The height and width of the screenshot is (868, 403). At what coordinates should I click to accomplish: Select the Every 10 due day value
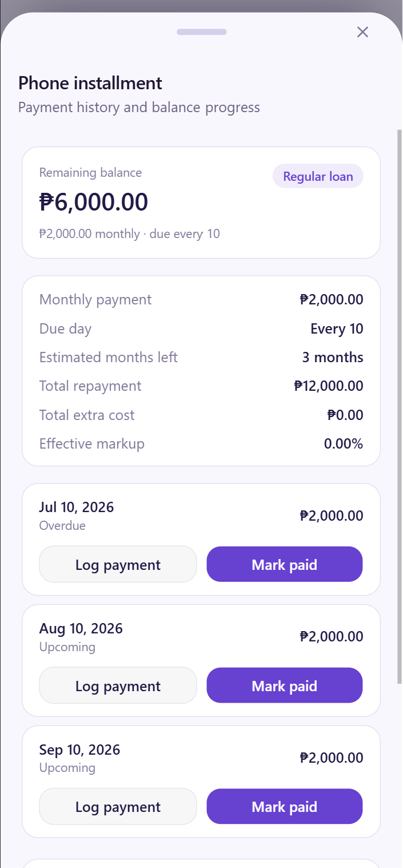[337, 329]
